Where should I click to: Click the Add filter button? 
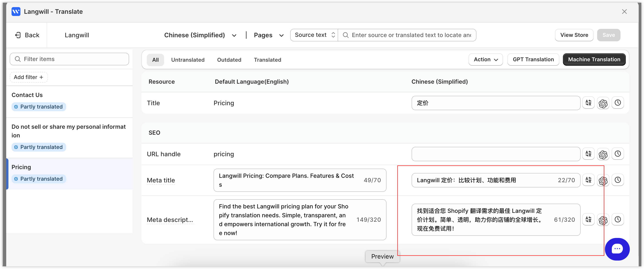(29, 77)
